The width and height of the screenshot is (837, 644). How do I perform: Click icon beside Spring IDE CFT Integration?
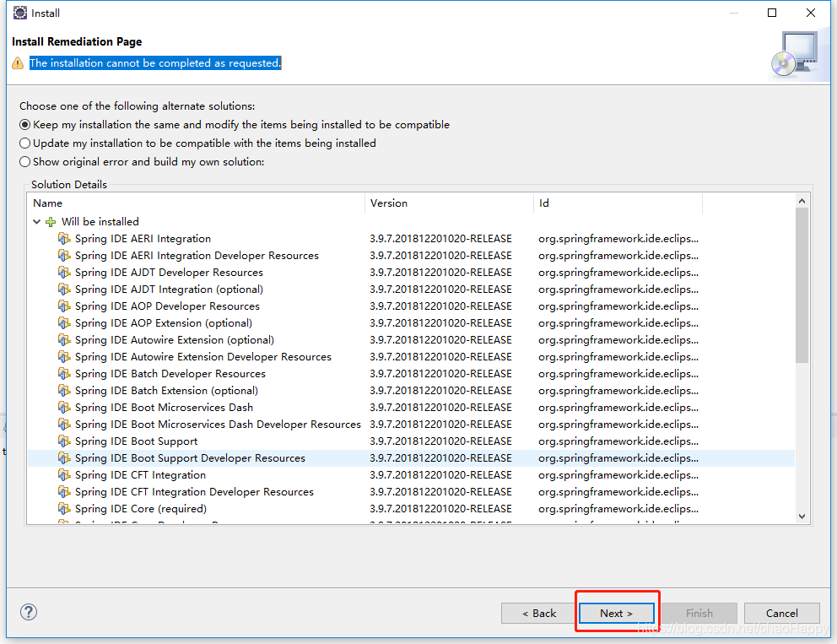coord(64,474)
